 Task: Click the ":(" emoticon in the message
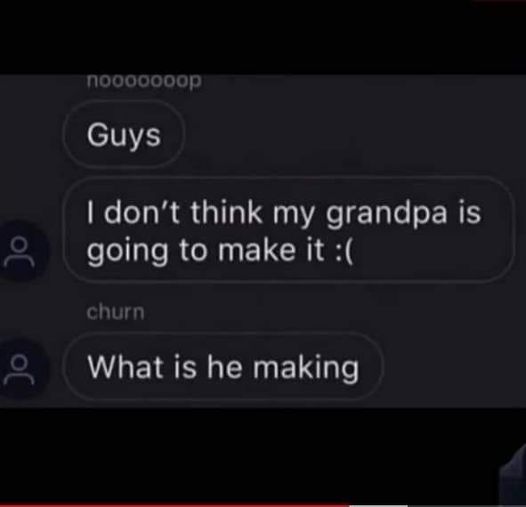coord(344,250)
